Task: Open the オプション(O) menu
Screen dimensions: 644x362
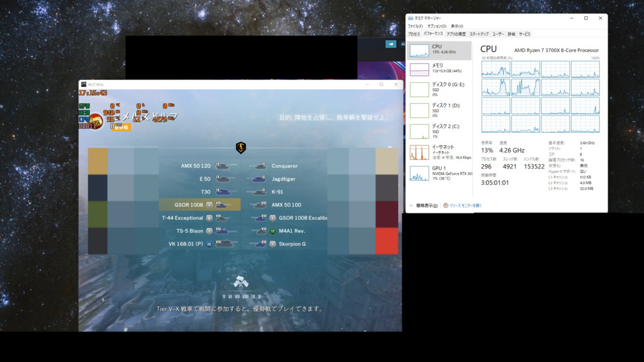Action: click(436, 26)
